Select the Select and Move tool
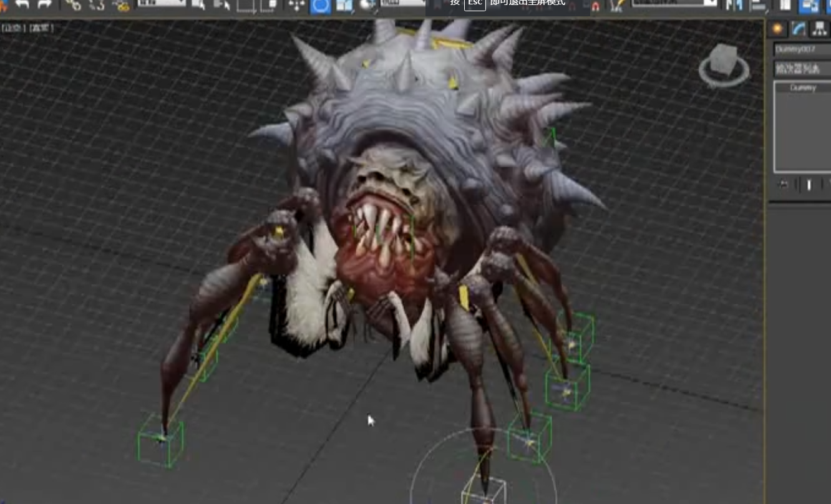The height and width of the screenshot is (504, 831). [x=296, y=6]
